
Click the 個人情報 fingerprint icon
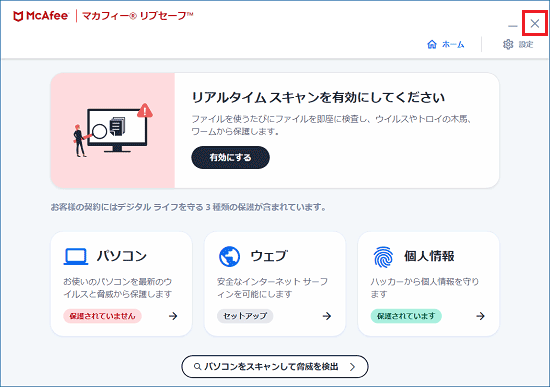click(383, 257)
